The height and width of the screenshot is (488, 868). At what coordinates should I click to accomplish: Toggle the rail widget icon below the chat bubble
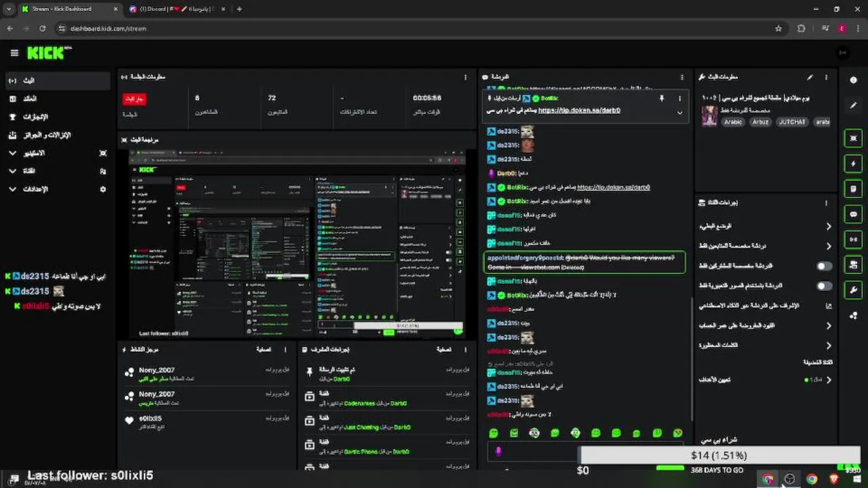coord(853,239)
